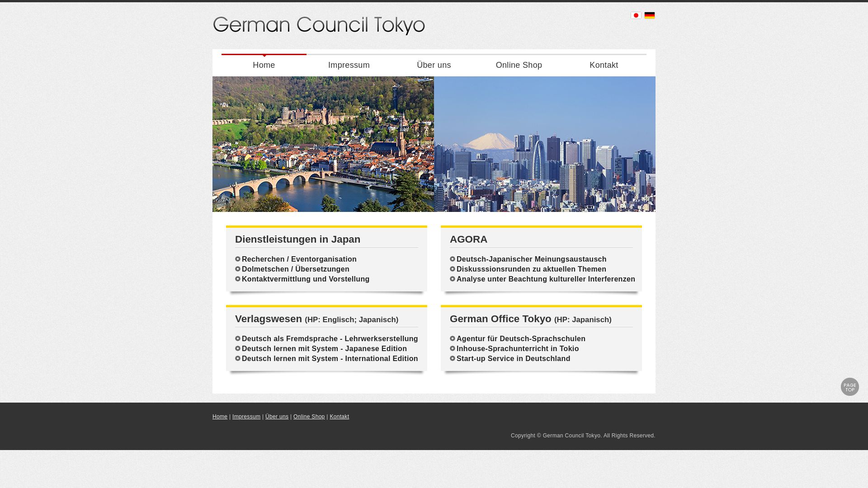
Task: Click the Tokyo skyline banner photo
Action: (545, 144)
